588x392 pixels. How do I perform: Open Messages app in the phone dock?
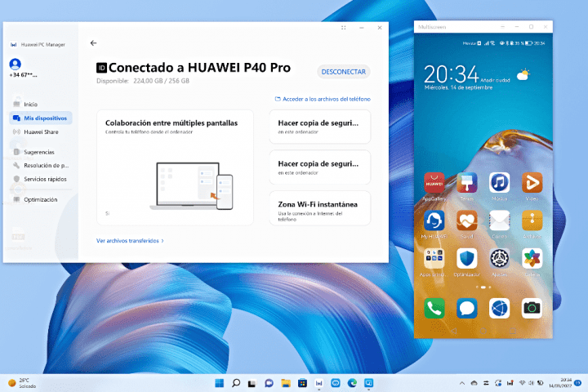[467, 309]
